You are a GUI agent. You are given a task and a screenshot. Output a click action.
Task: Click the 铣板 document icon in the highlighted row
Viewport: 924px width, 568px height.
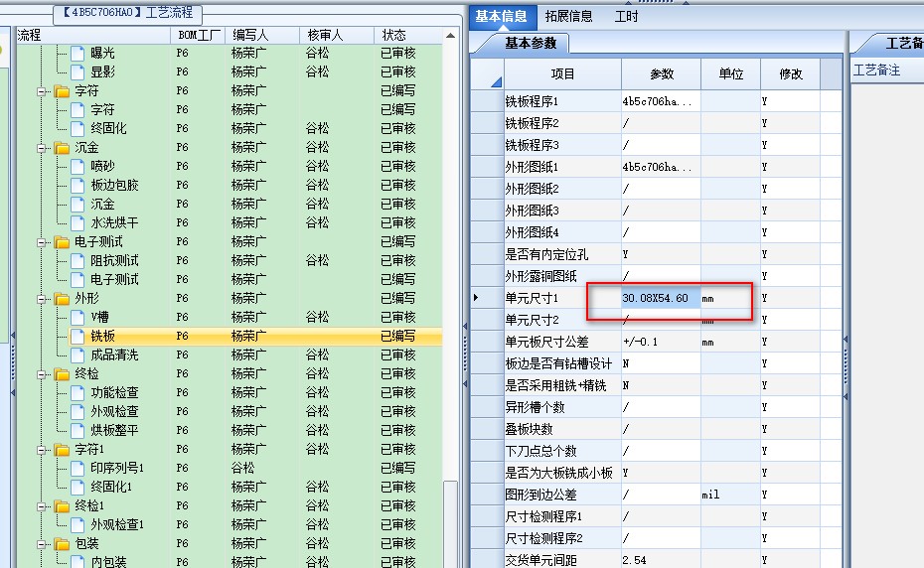77,336
